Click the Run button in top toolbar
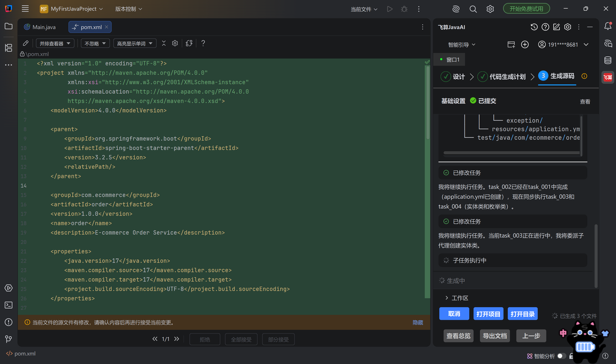 coord(390,9)
